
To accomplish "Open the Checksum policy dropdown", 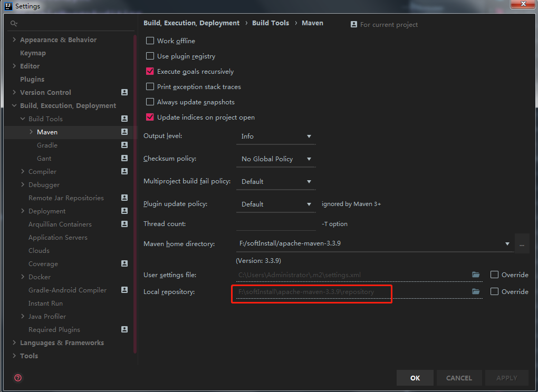I will (276, 159).
